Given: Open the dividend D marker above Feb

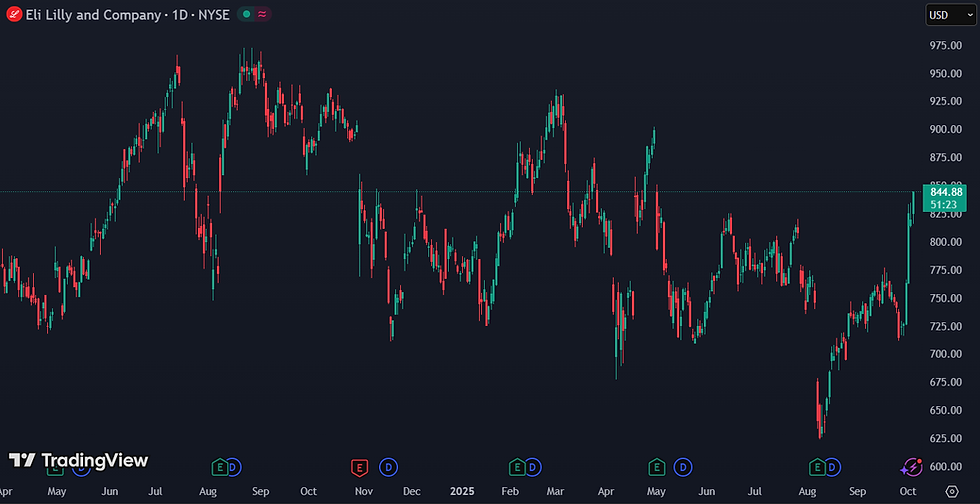Looking at the screenshot, I should 532,466.
